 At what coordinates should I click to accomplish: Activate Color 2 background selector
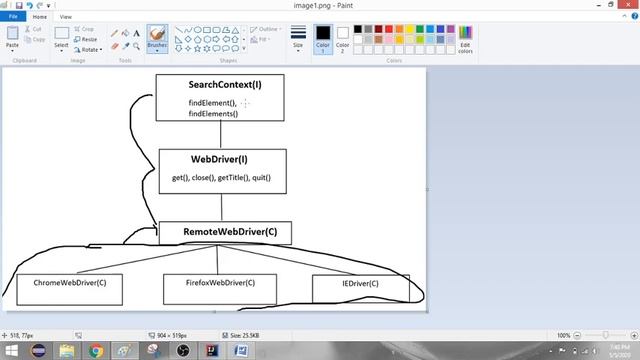[x=342, y=39]
